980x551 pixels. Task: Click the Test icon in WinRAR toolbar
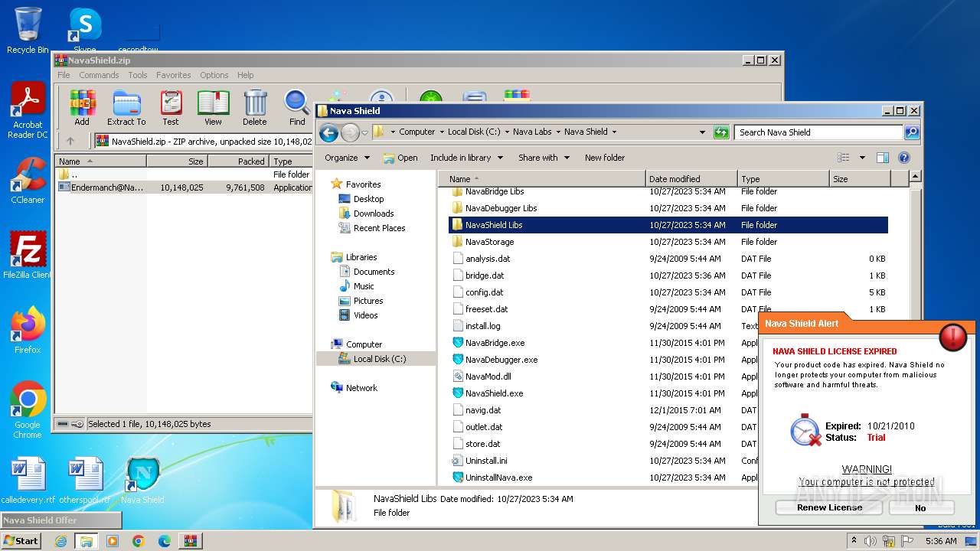pos(171,107)
